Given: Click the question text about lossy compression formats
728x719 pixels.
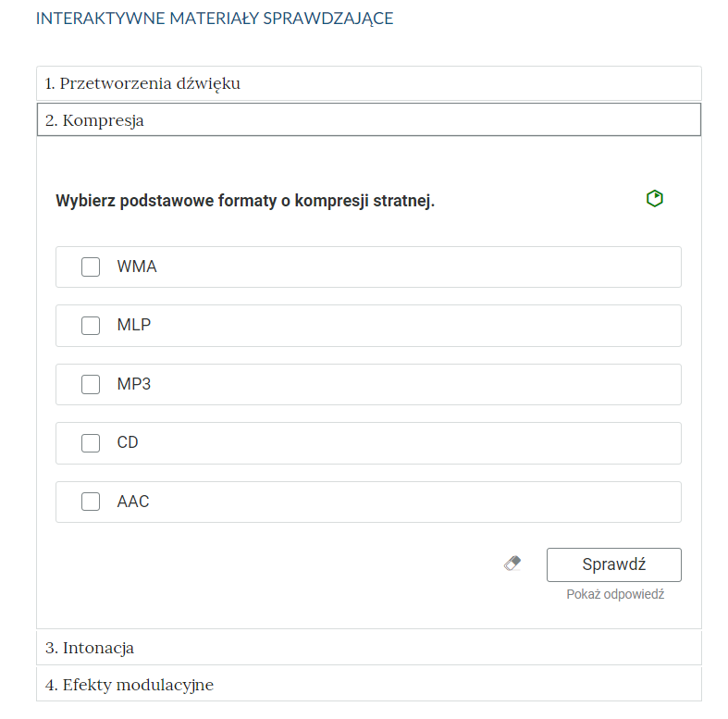Looking at the screenshot, I should point(245,201).
